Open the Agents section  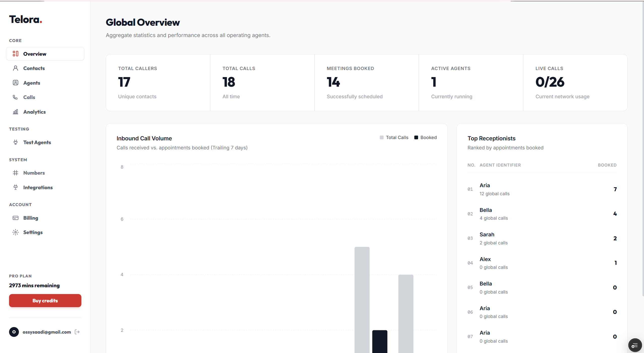click(x=45, y=83)
